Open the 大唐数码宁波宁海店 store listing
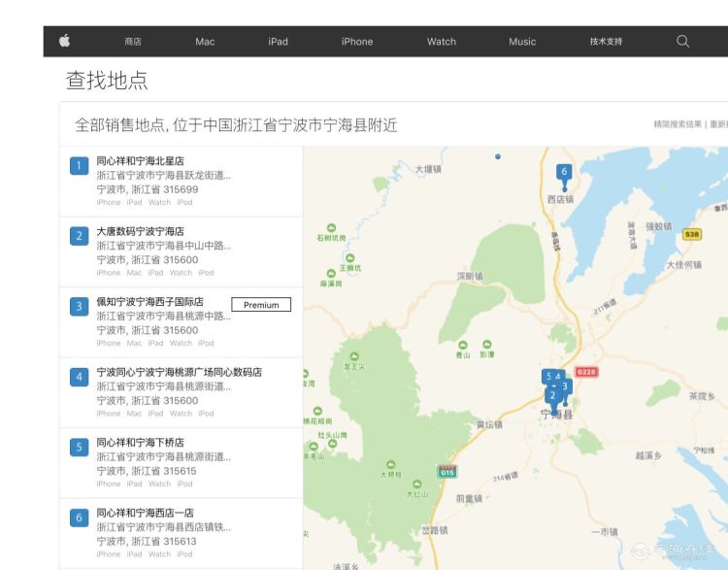The height and width of the screenshot is (570, 728). 182,251
